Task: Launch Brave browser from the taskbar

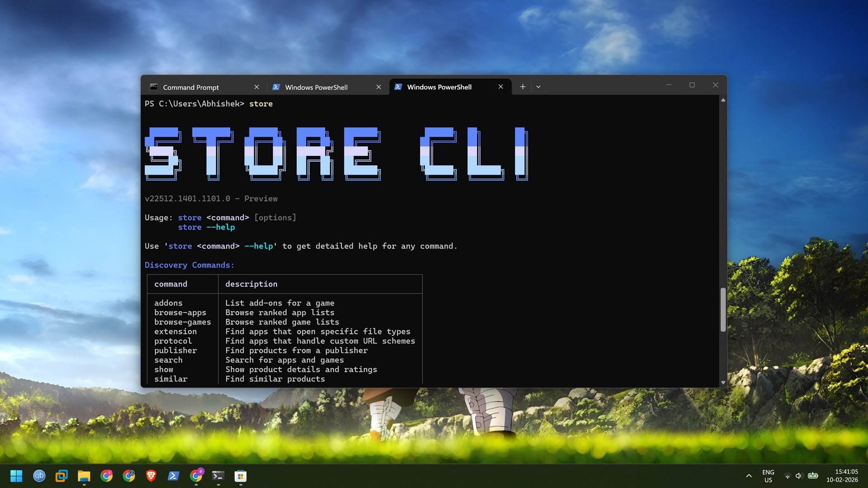Action: coord(151,476)
